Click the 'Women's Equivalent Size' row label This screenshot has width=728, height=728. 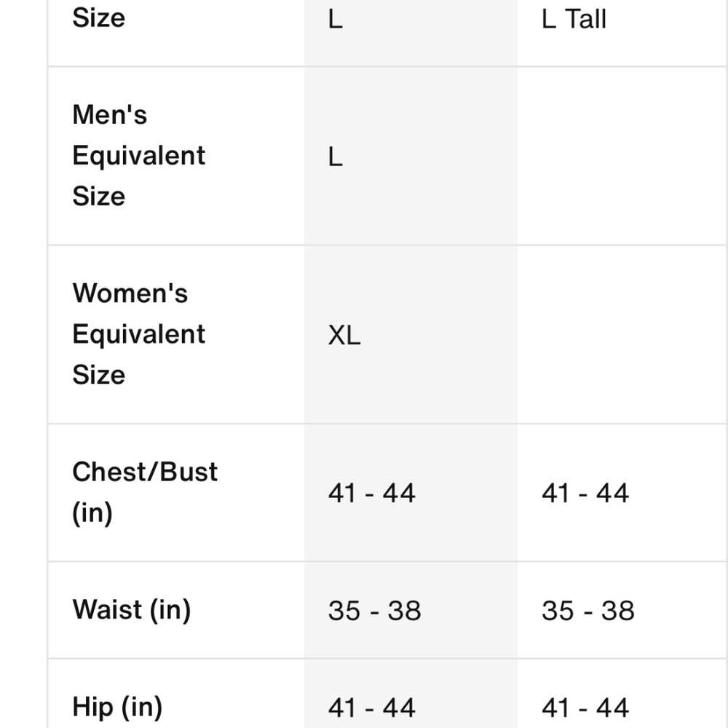(x=138, y=334)
